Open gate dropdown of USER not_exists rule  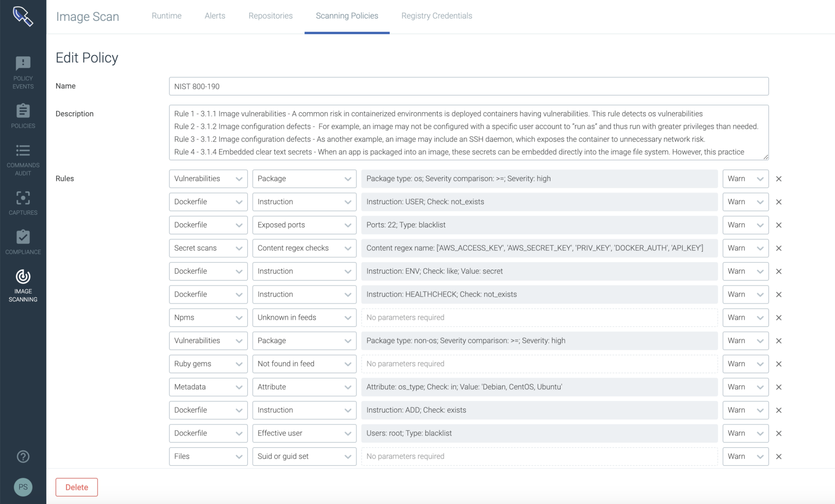(x=208, y=202)
